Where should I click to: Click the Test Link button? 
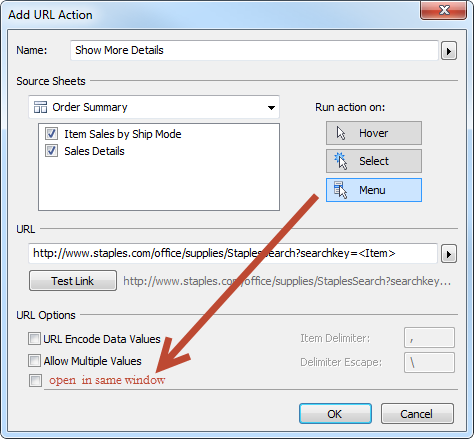[x=73, y=281]
